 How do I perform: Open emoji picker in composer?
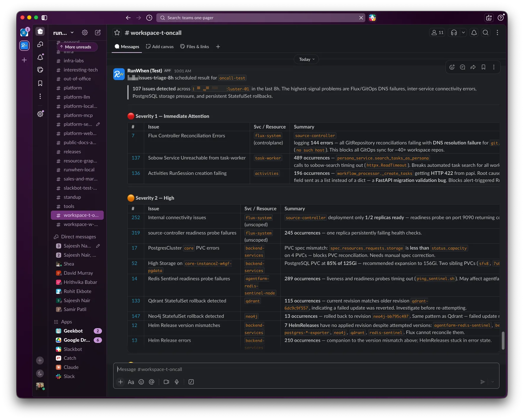tap(141, 382)
